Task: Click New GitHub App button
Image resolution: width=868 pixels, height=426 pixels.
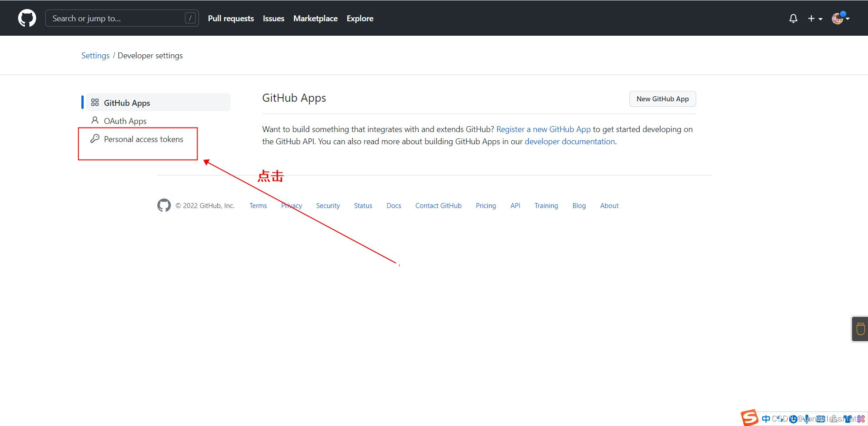Action: point(663,99)
